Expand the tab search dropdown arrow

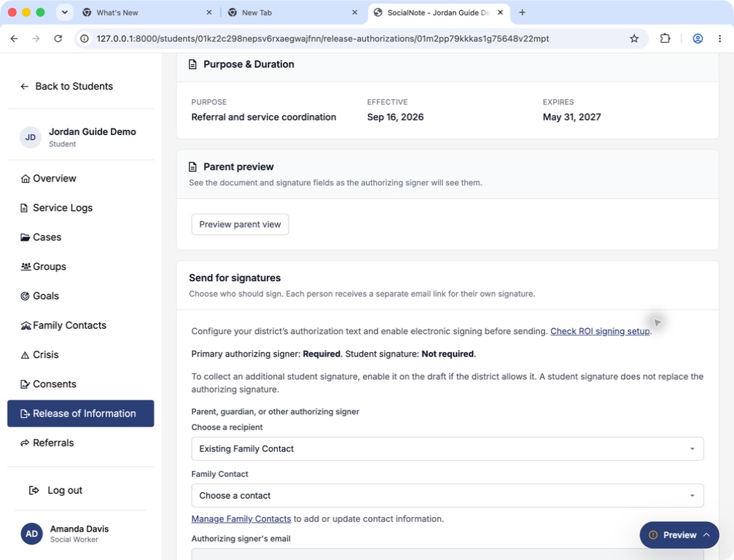[65, 12]
